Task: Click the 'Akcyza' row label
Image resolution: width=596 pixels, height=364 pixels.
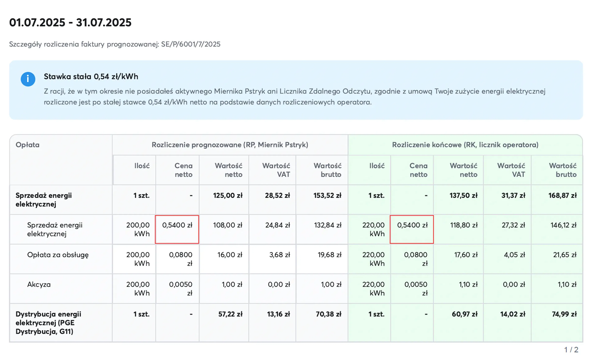Action: 39,284
